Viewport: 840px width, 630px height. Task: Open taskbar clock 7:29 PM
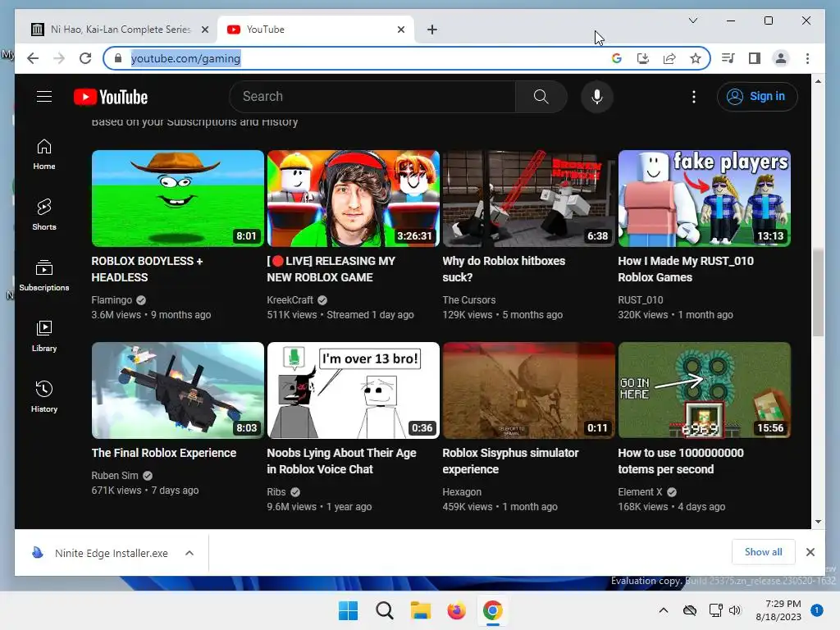pos(778,610)
